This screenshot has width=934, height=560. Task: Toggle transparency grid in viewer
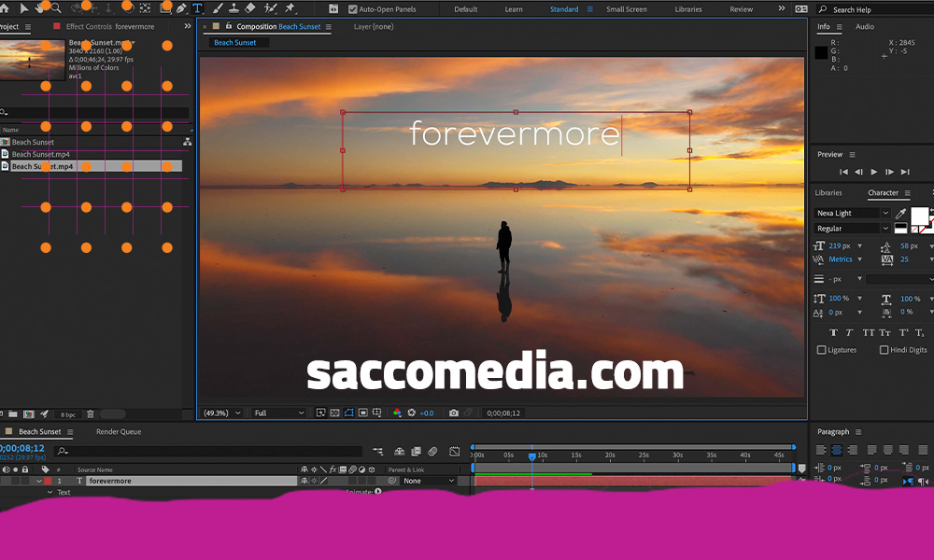click(334, 413)
